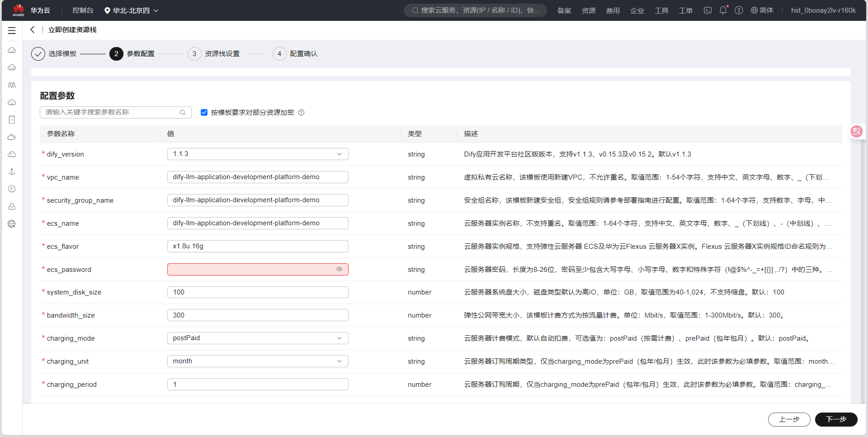Toggle ecs_password visibility eye icon

tap(339, 269)
